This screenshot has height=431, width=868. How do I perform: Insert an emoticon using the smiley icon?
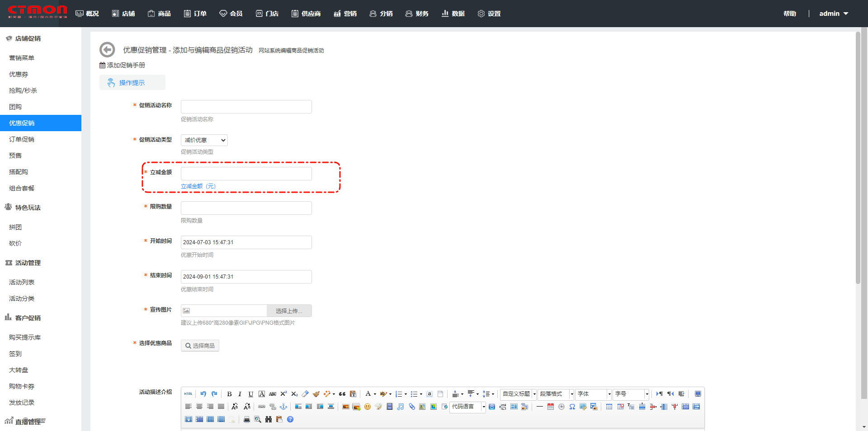click(x=368, y=407)
